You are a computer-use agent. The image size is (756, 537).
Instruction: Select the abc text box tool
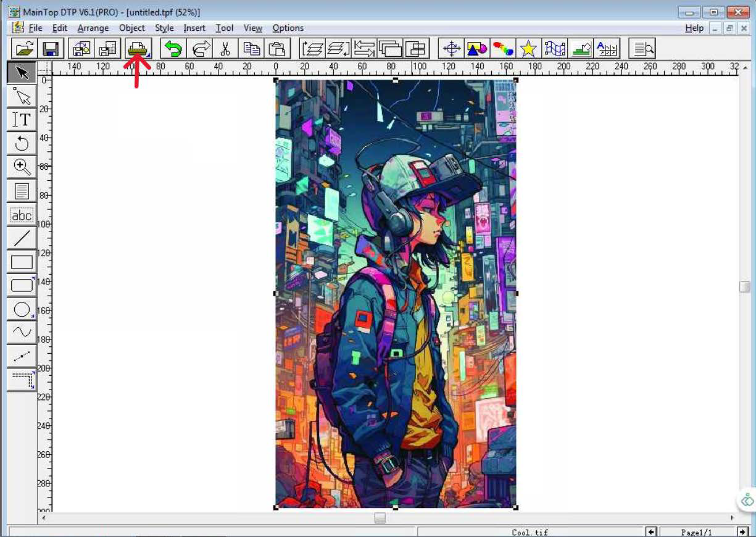pos(22,215)
